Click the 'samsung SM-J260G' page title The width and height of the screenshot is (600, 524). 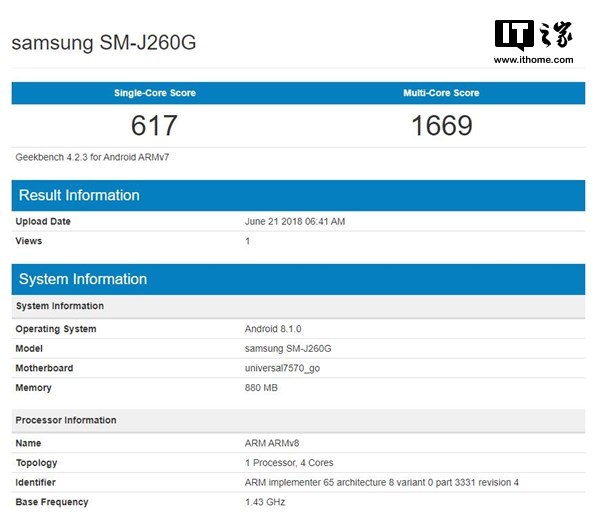pyautogui.click(x=104, y=42)
